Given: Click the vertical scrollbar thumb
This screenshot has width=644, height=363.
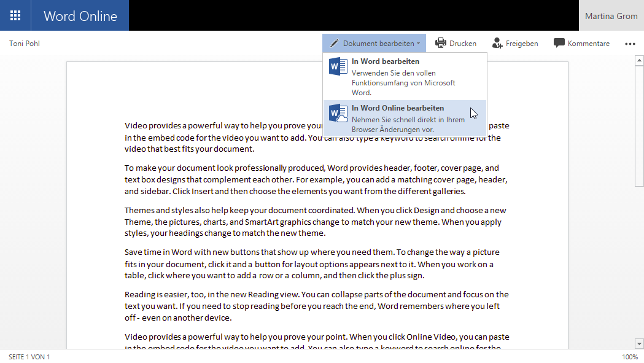Looking at the screenshot, I should [x=639, y=126].
